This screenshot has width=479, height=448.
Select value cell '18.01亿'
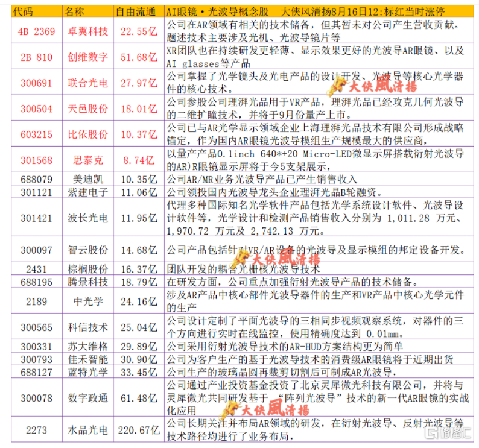coord(139,108)
